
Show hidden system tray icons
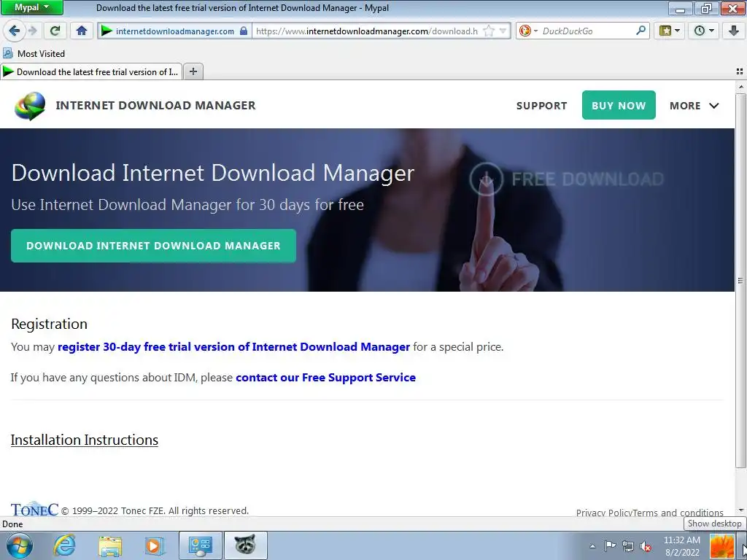click(x=592, y=546)
